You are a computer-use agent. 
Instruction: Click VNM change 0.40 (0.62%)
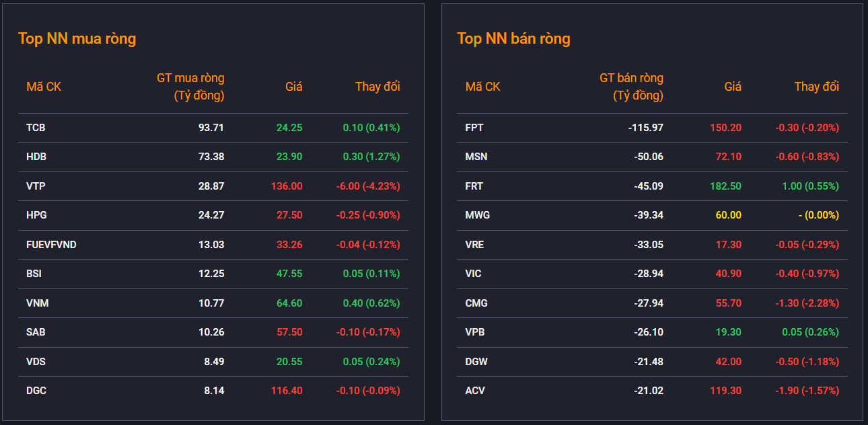pos(371,303)
